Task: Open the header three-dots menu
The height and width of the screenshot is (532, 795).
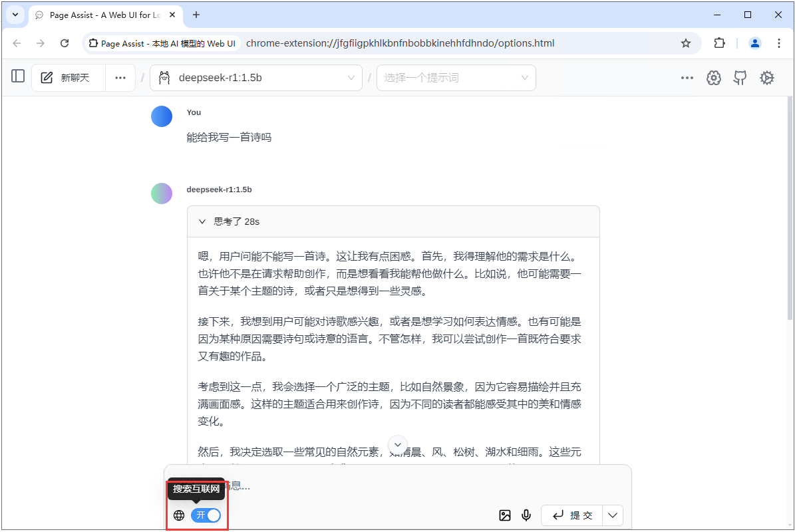Action: (x=687, y=78)
